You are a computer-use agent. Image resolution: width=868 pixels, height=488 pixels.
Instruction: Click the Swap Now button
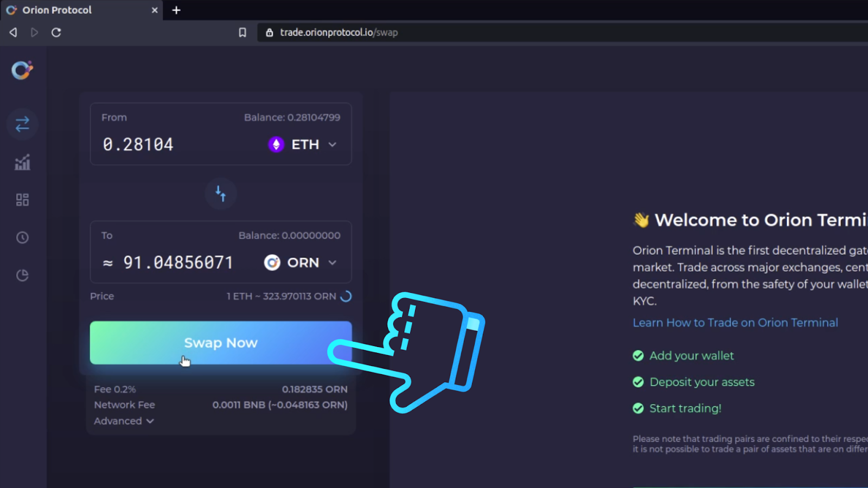pyautogui.click(x=221, y=343)
